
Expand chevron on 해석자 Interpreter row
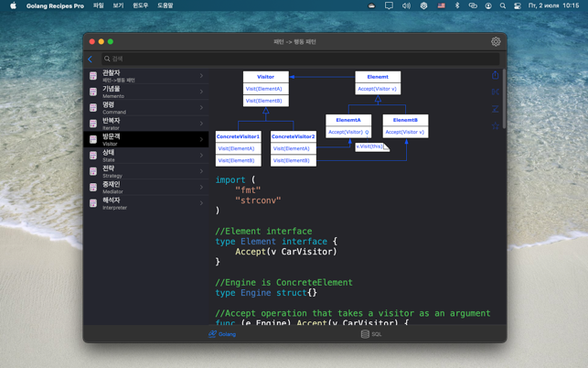(x=201, y=203)
